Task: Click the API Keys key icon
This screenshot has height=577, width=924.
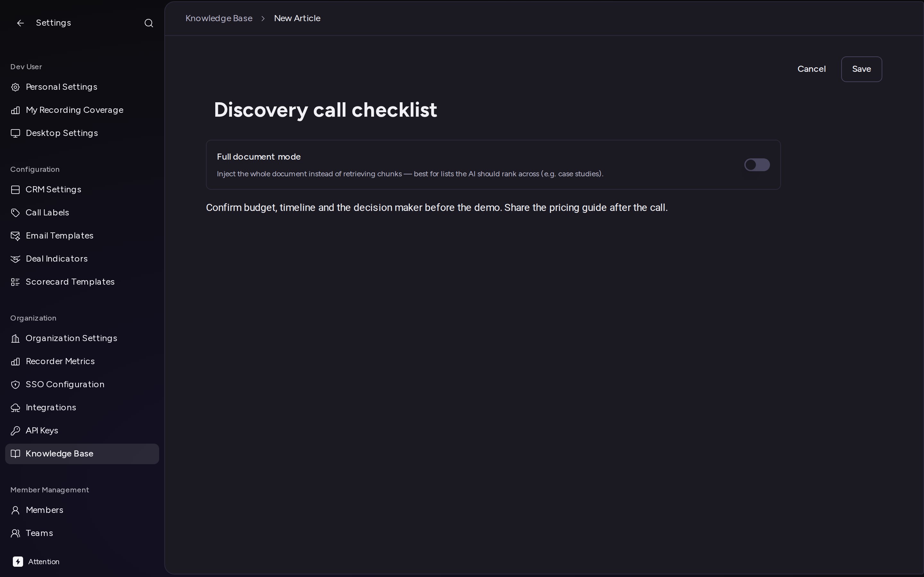Action: (15, 431)
